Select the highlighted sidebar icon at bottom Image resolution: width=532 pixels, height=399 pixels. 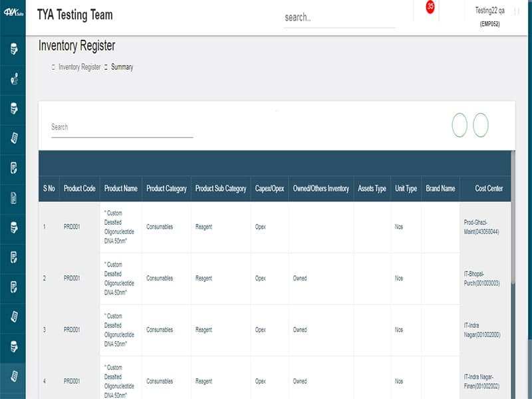pos(13,376)
